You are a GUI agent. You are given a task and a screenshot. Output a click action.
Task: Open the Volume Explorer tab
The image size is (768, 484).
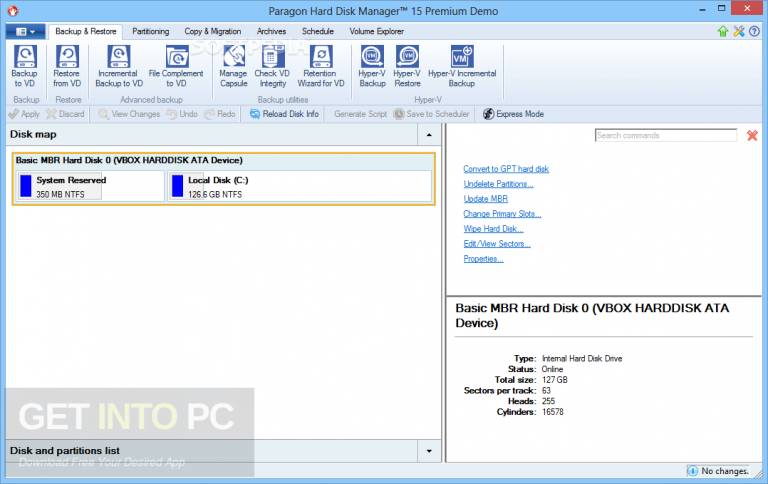pyautogui.click(x=377, y=31)
